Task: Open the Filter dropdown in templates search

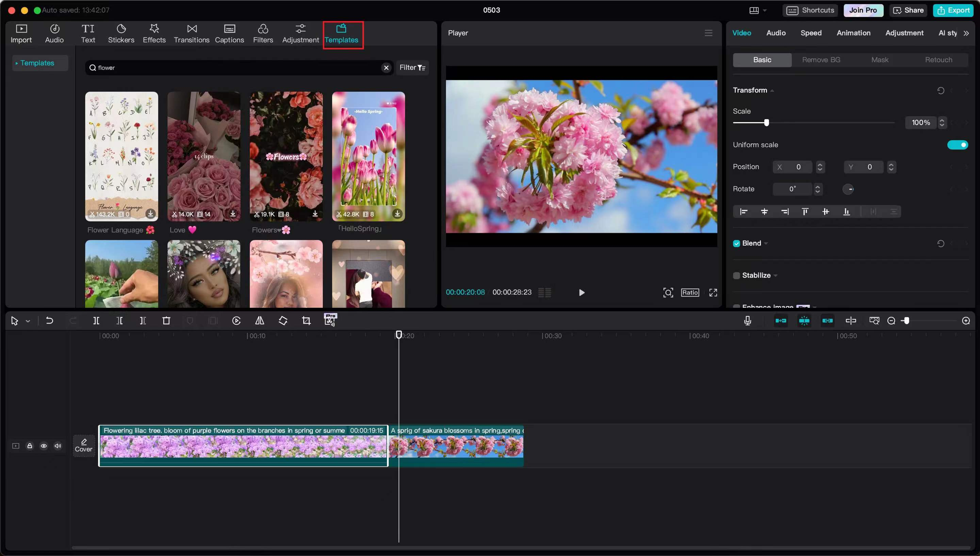Action: 412,68
